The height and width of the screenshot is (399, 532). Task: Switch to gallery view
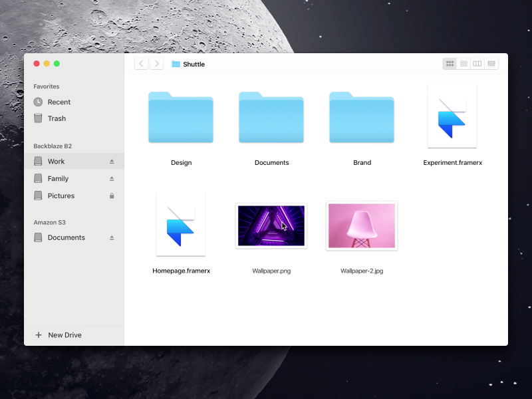click(x=491, y=64)
